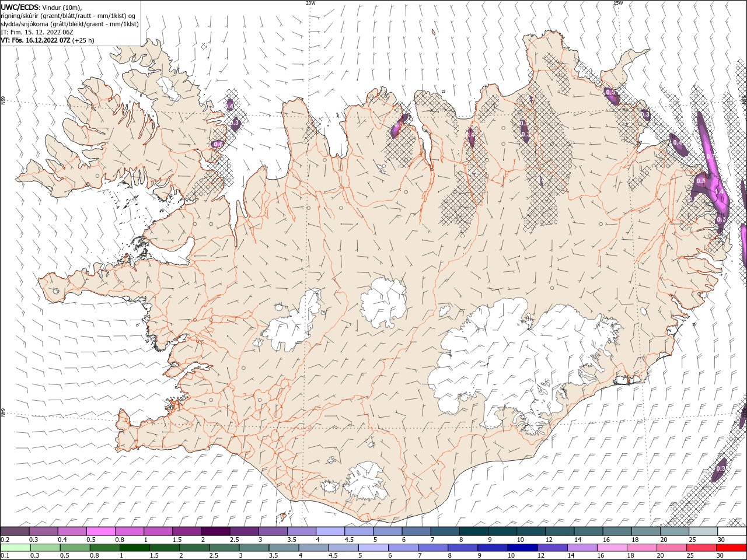The image size is (747, 560).
Task: Click the 'IT: Fim. 15. 12. 2022 06Z' line
Action: coord(37,32)
